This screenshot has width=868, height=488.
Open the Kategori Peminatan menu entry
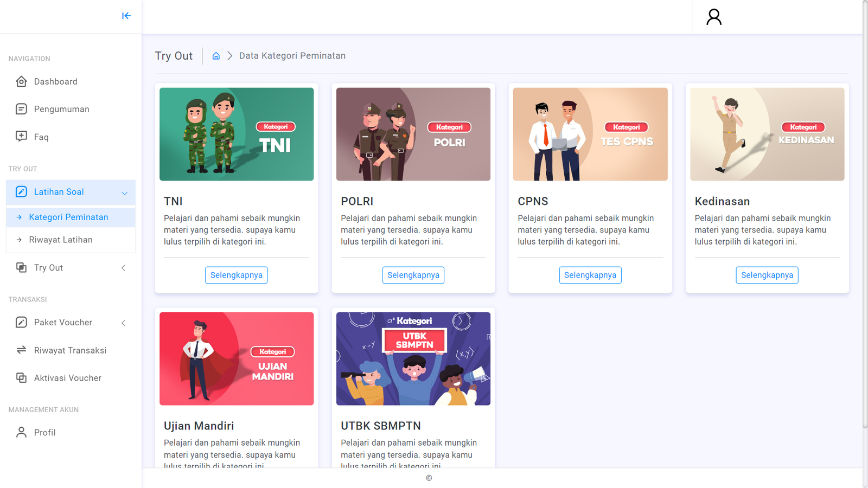[69, 217]
